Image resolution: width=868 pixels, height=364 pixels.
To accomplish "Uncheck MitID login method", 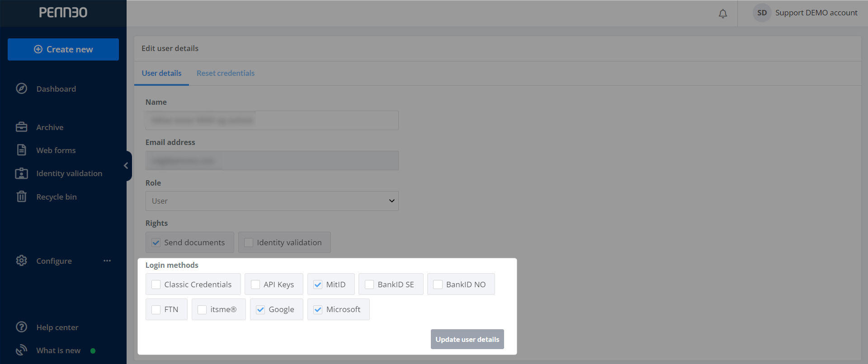I will [x=318, y=285].
